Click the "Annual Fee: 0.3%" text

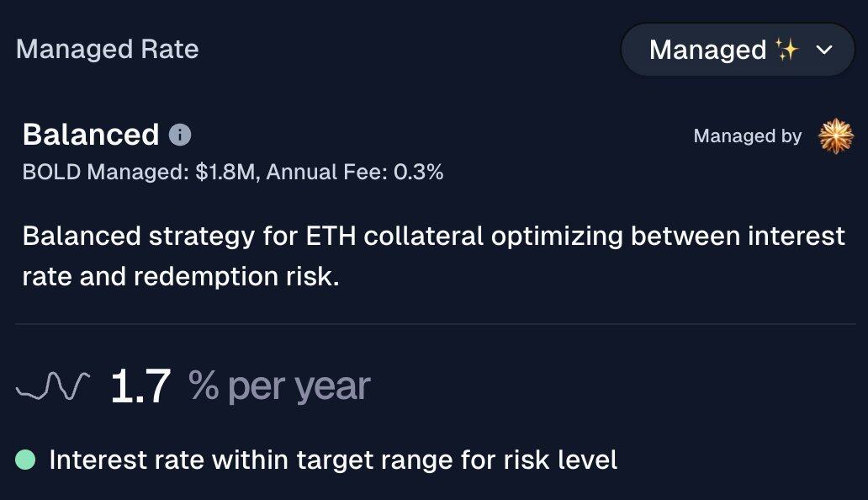355,173
